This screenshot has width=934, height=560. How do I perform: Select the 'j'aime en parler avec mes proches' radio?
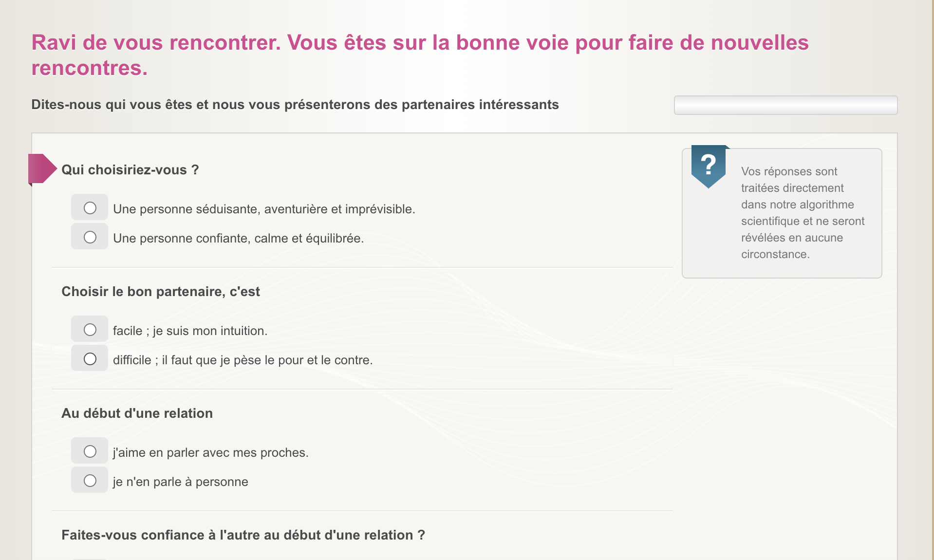90,451
